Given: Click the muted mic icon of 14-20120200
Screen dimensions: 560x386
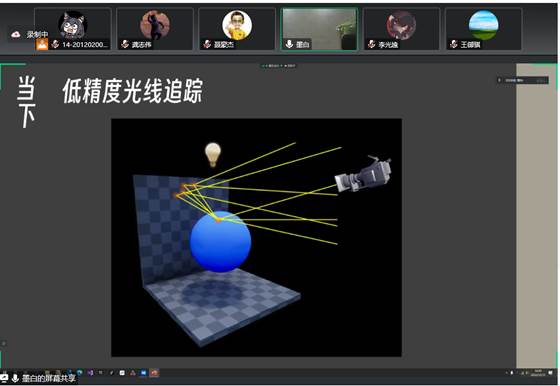Looking at the screenshot, I should (55, 44).
